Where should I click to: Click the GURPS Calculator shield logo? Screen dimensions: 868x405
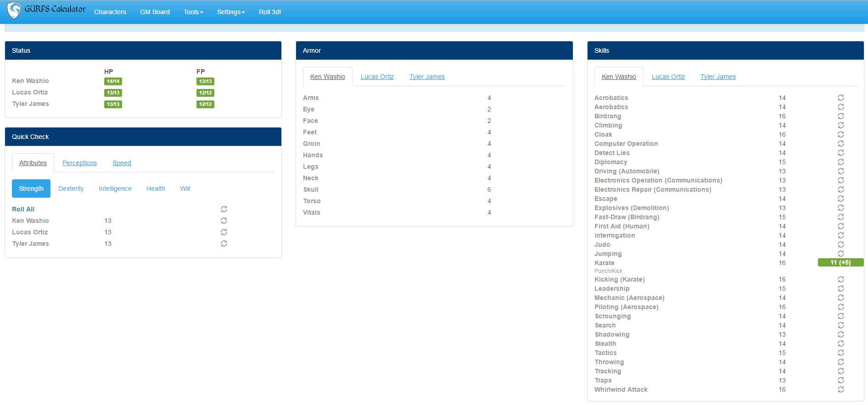pyautogui.click(x=14, y=10)
